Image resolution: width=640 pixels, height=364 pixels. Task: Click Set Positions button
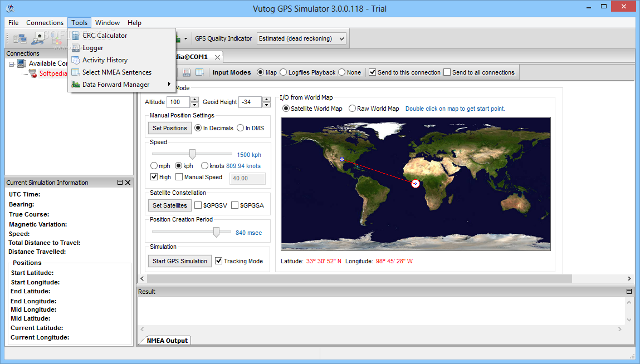(170, 128)
